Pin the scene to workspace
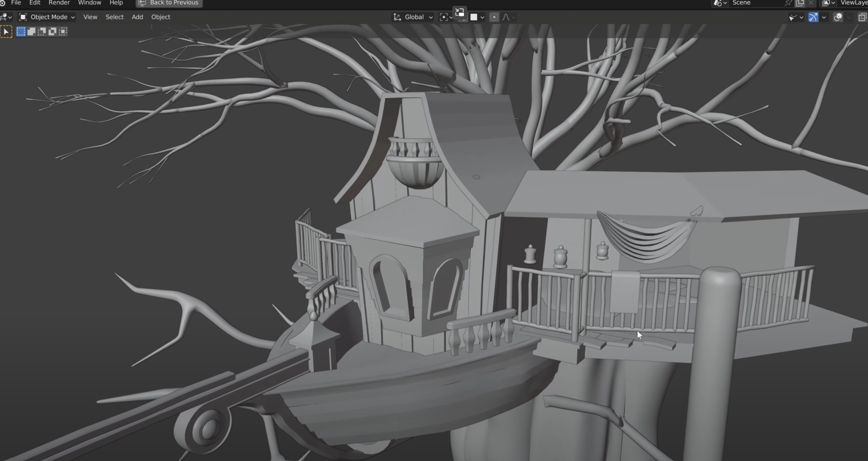The image size is (868, 461). (788, 3)
